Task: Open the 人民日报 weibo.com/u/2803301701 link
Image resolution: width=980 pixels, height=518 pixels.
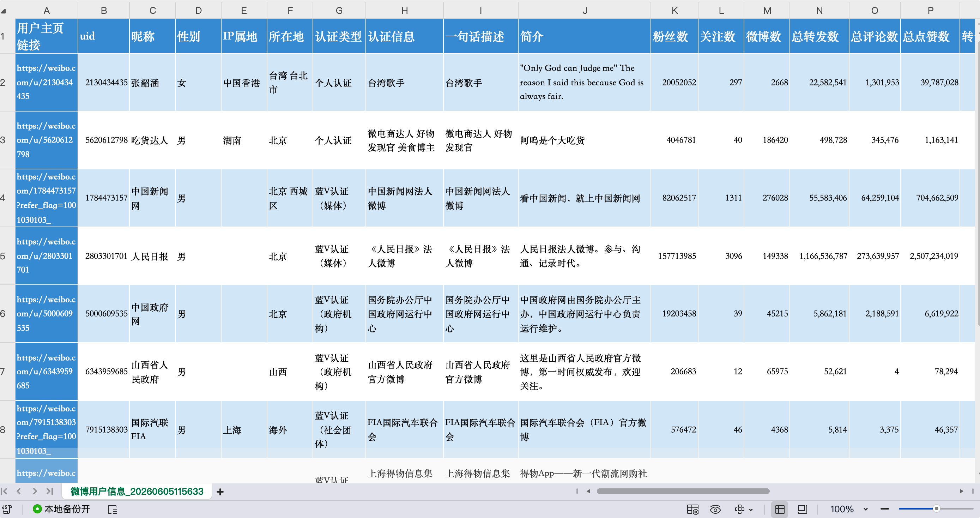Action: coord(47,256)
